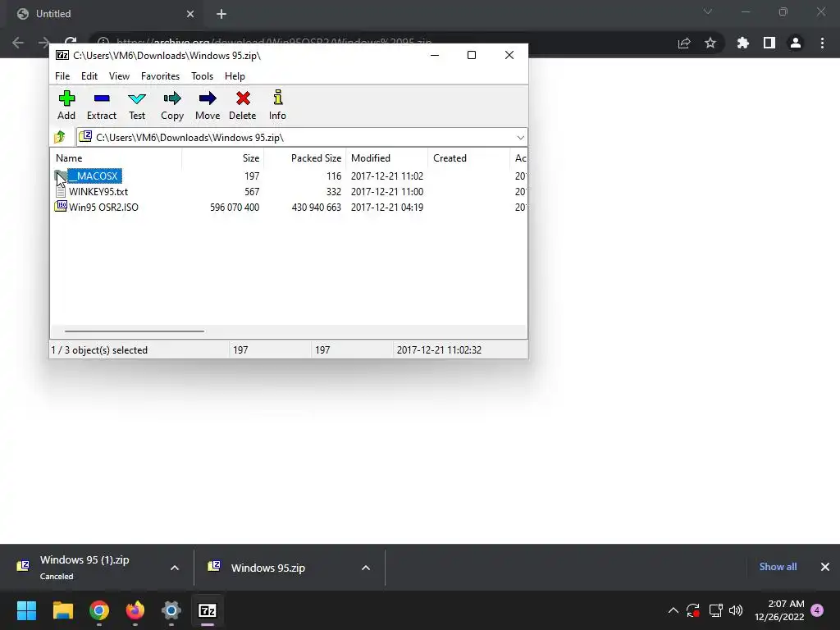
Task: Reload the Chrome page
Action: pyautogui.click(x=71, y=42)
